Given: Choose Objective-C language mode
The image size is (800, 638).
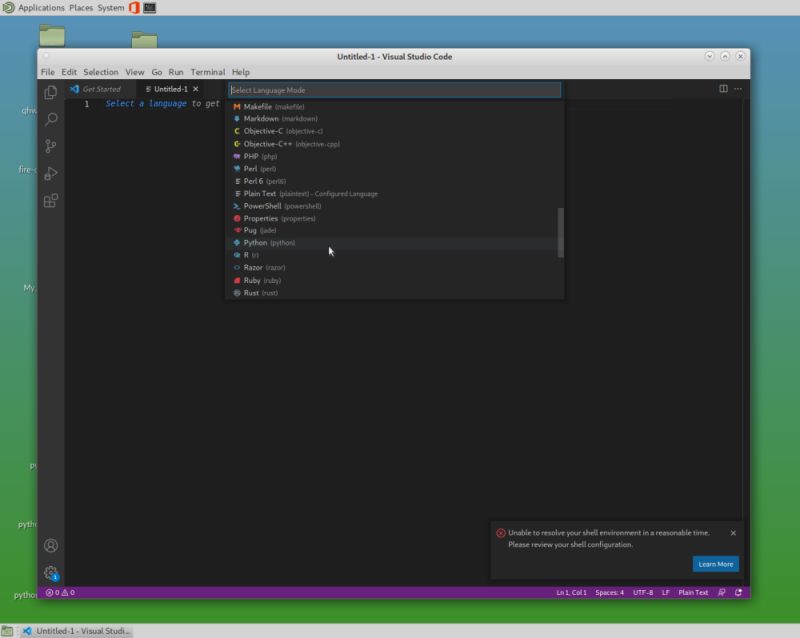Looking at the screenshot, I should pyautogui.click(x=394, y=131).
